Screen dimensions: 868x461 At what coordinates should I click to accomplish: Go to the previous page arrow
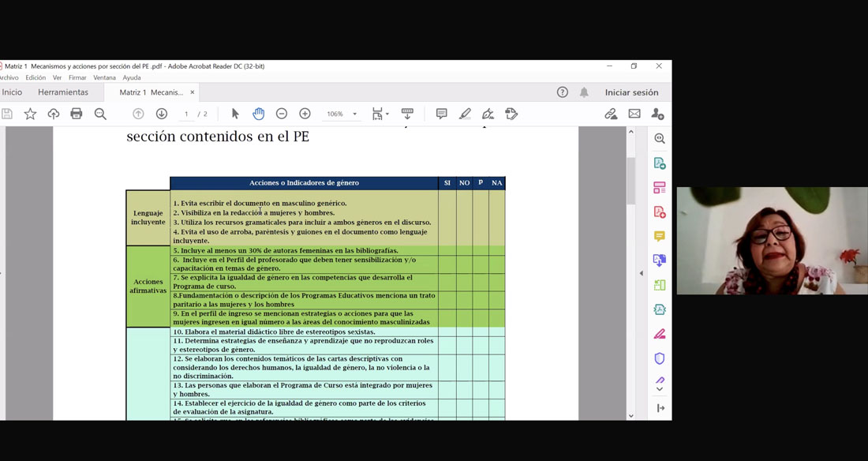(138, 114)
